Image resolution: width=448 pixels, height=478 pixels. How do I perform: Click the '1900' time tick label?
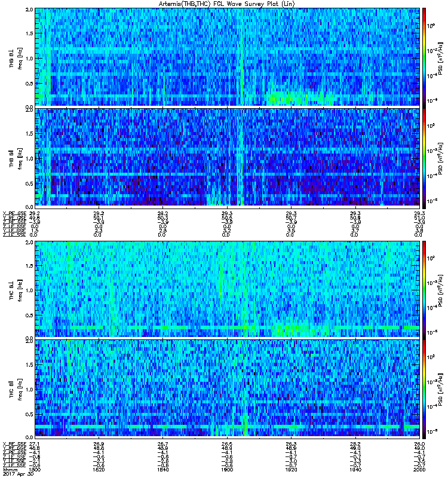click(x=227, y=470)
